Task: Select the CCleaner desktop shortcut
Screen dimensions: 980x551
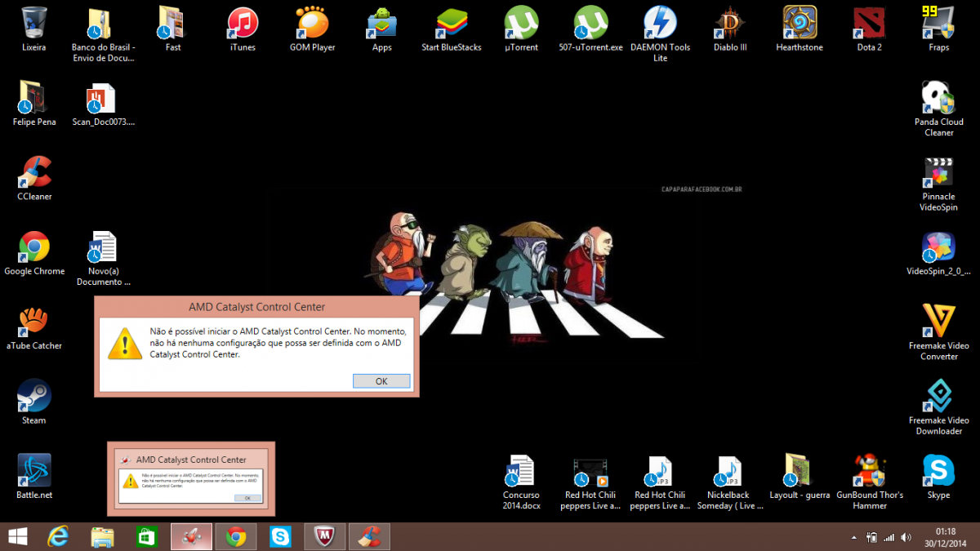Action: [x=34, y=178]
